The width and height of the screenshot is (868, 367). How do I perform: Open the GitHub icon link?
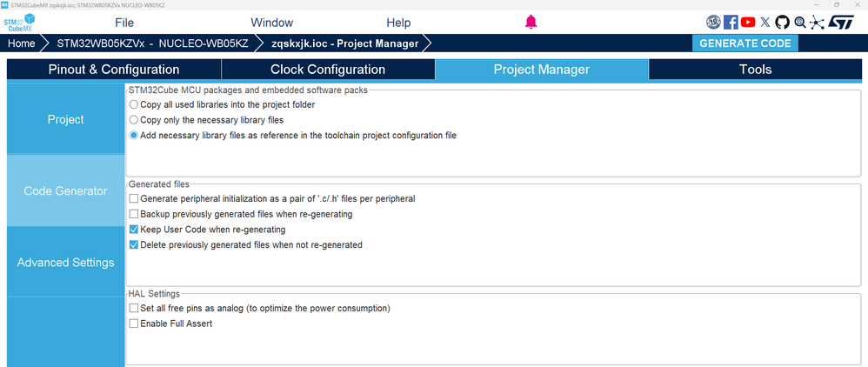click(x=782, y=23)
